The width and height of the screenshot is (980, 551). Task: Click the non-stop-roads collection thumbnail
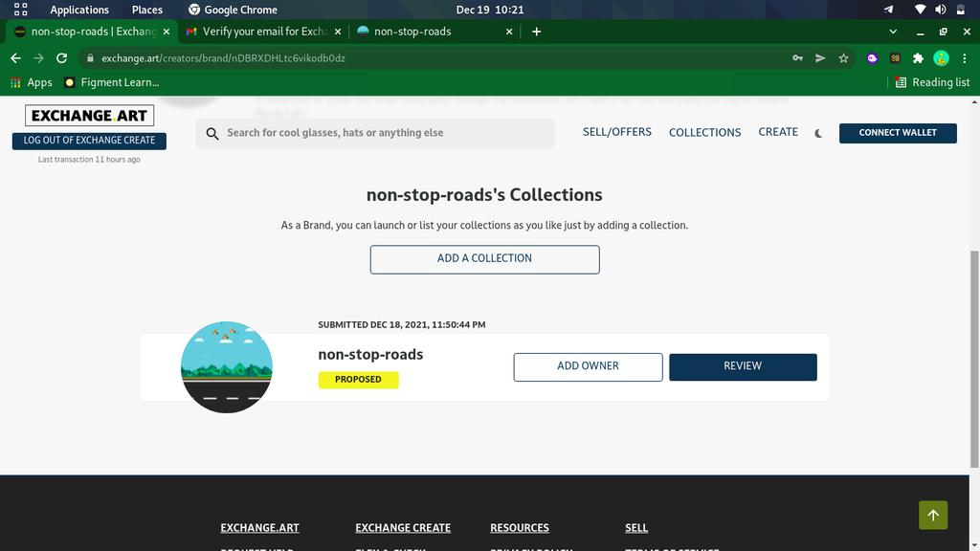(226, 366)
